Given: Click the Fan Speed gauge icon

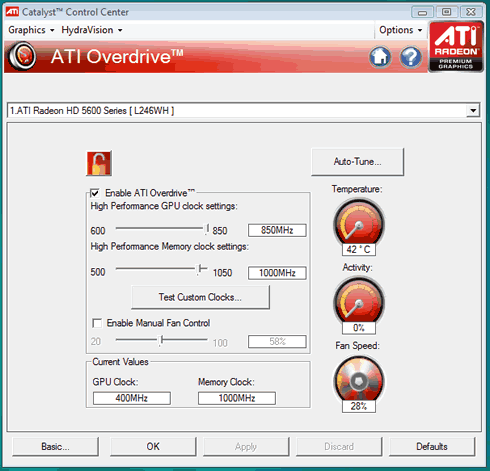Looking at the screenshot, I should (359, 379).
